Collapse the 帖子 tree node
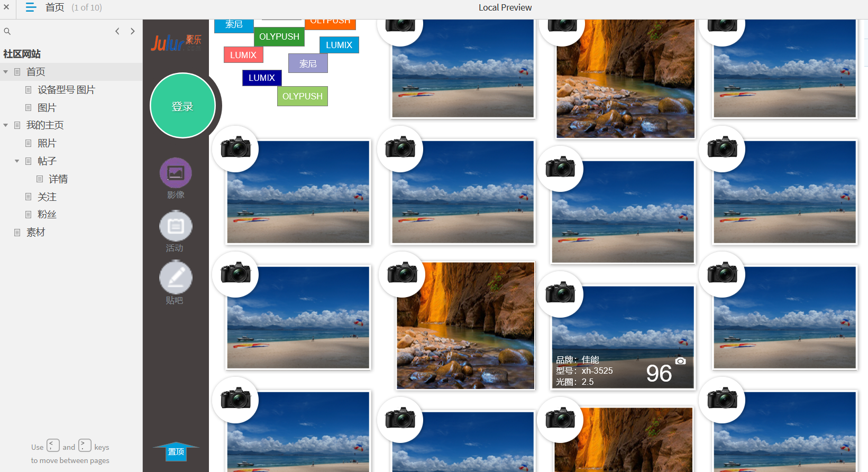The image size is (868, 472). click(x=17, y=161)
